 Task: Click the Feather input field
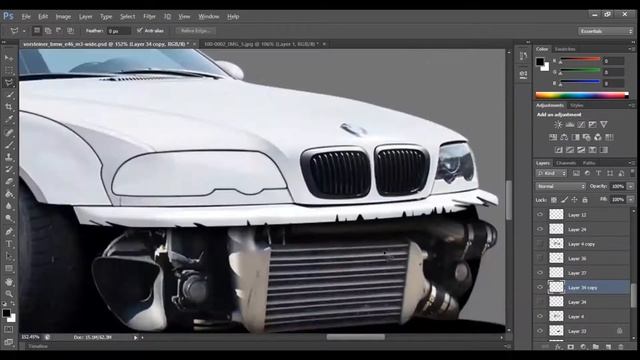coord(119,31)
